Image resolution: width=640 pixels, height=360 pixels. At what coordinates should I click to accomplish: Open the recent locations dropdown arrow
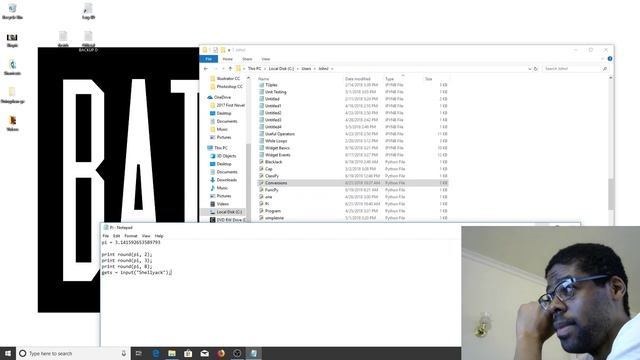(x=223, y=69)
